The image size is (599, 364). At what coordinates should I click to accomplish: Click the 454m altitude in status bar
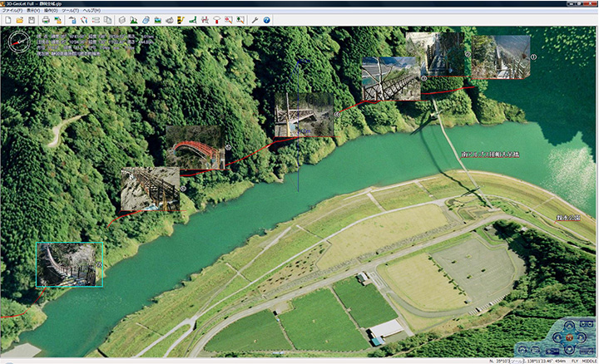coord(561,361)
